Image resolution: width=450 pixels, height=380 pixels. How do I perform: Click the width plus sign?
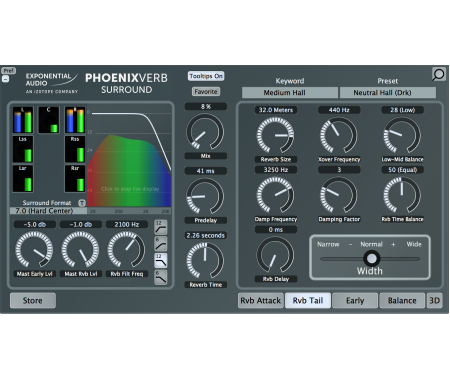tap(393, 244)
